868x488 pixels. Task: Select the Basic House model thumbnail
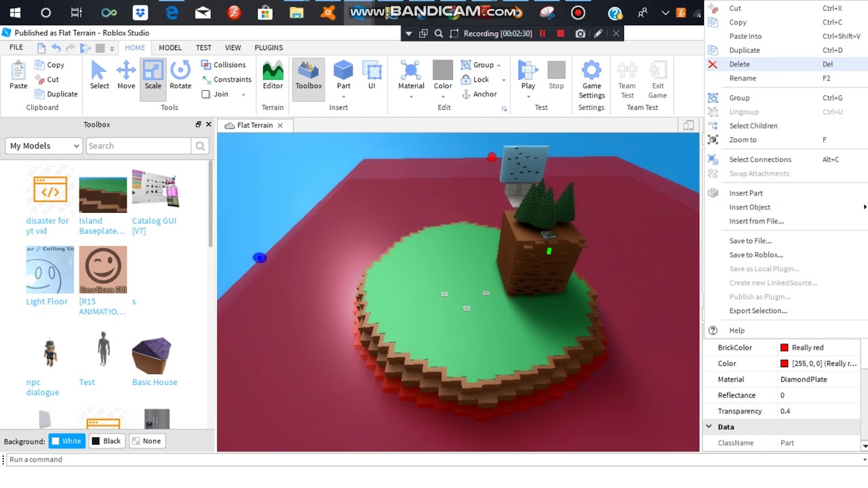click(x=151, y=356)
